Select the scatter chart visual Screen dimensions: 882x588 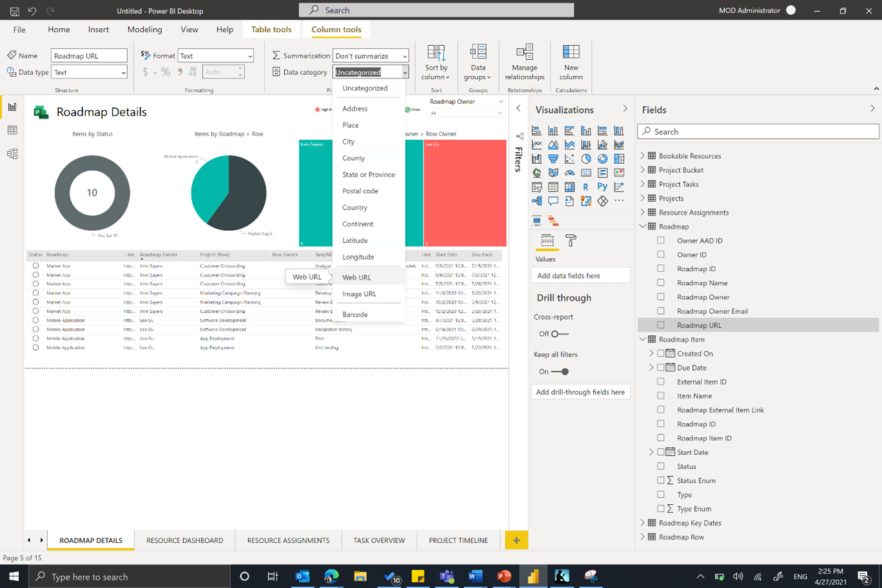coord(569,159)
